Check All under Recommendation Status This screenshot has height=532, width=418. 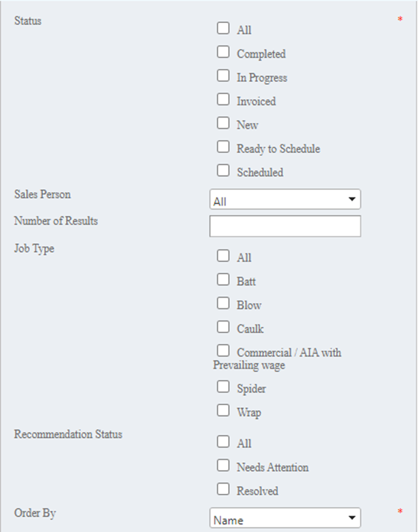(223, 442)
